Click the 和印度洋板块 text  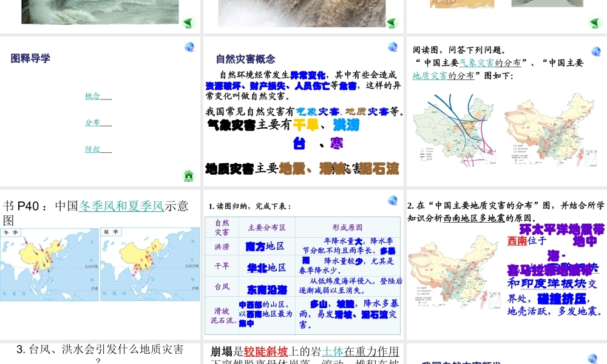(x=547, y=283)
